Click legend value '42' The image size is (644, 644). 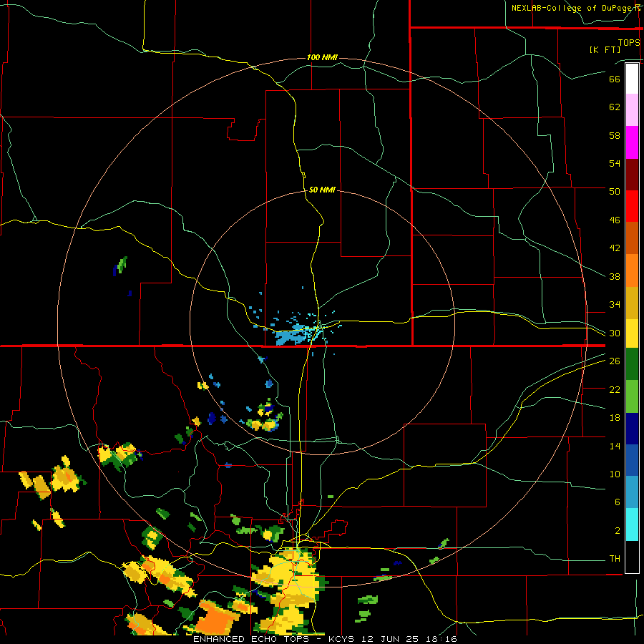(615, 248)
